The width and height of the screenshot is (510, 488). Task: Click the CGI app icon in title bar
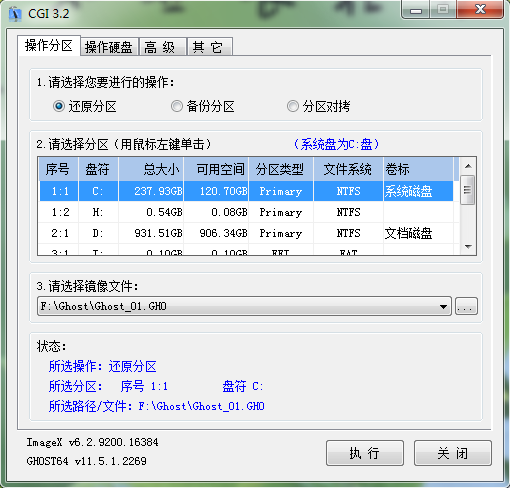tap(15, 13)
